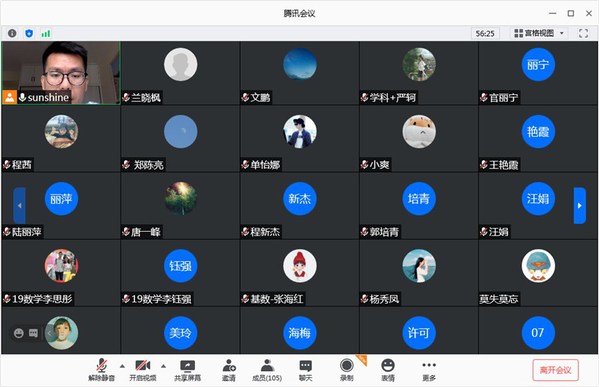
Task: Click the name label 陆丽萍
Action: (x=27, y=232)
